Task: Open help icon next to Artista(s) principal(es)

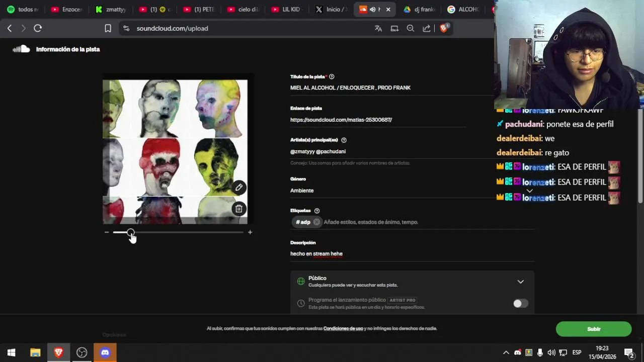Action: [344, 140]
